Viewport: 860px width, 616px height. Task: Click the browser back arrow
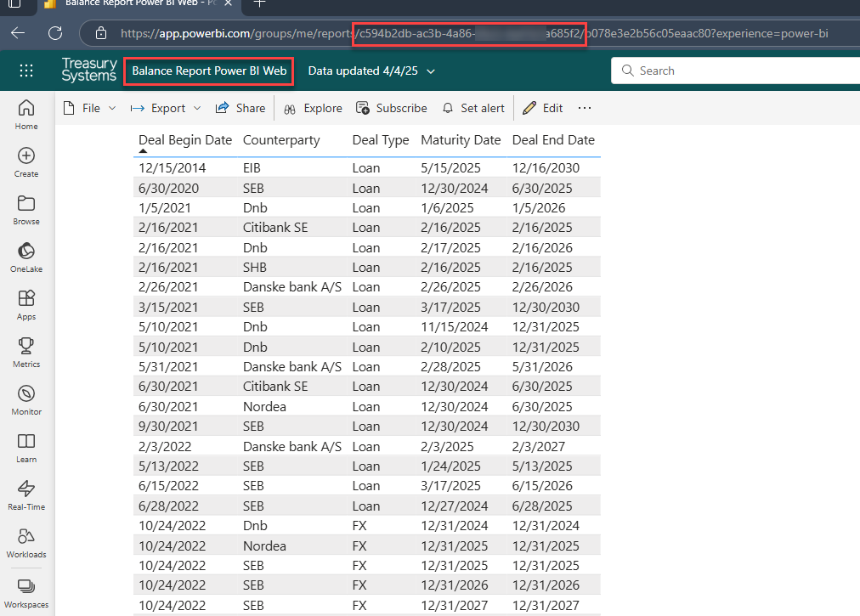coord(18,33)
